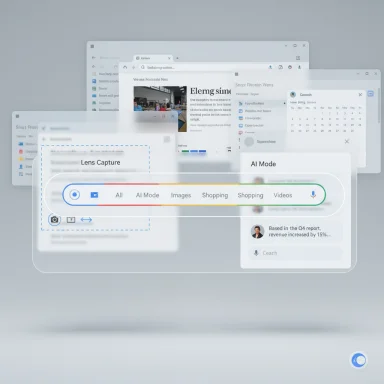Screen dimensions: 384x384
Task: Click the Lens Capture label
Action: [100, 162]
